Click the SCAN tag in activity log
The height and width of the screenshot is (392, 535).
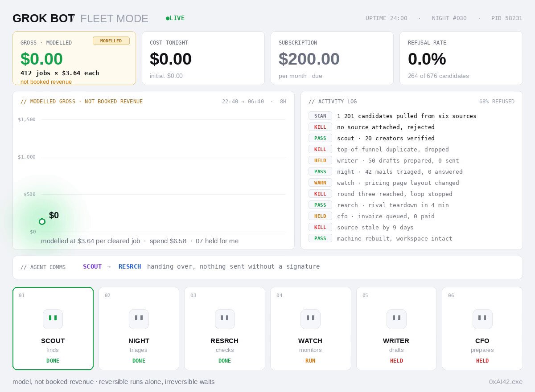click(320, 116)
